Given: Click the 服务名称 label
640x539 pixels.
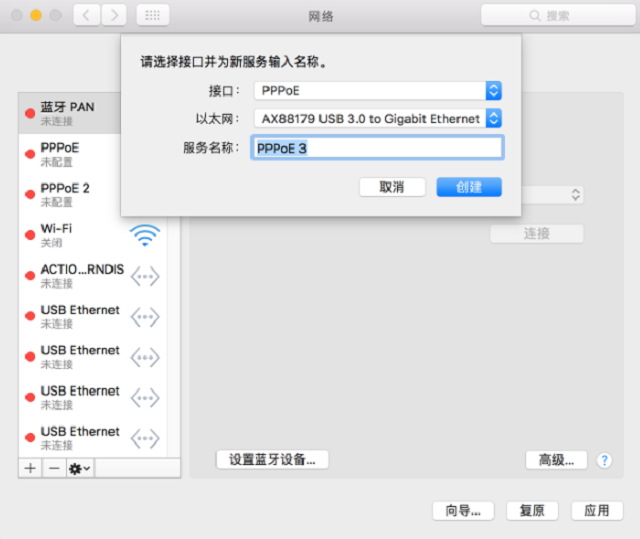Looking at the screenshot, I should (211, 148).
